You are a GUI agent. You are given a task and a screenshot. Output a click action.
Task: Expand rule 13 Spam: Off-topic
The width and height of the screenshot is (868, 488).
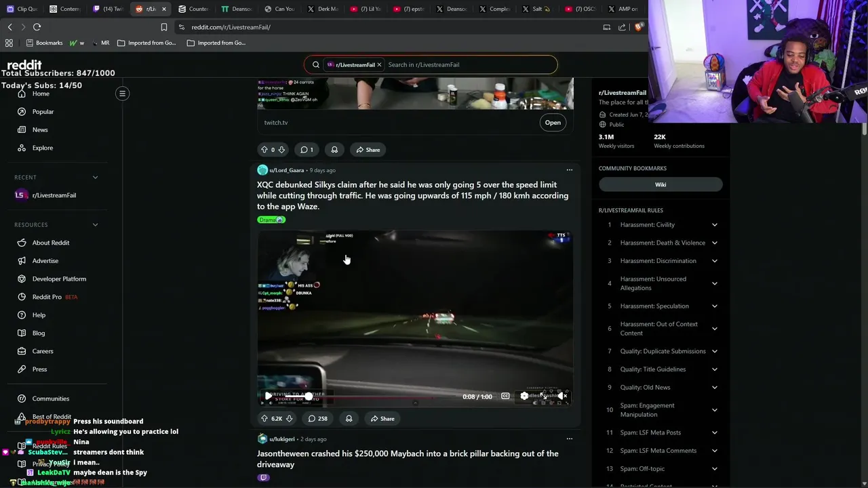click(x=714, y=469)
